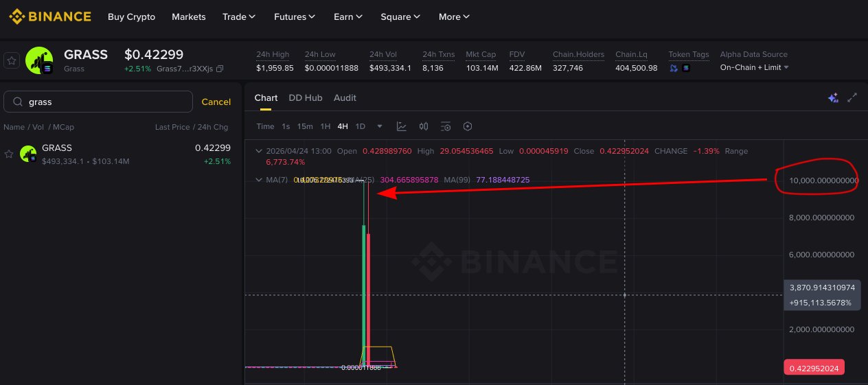Click the Token Tags label
Screen dimensions: 868x385
pyautogui.click(x=689, y=54)
